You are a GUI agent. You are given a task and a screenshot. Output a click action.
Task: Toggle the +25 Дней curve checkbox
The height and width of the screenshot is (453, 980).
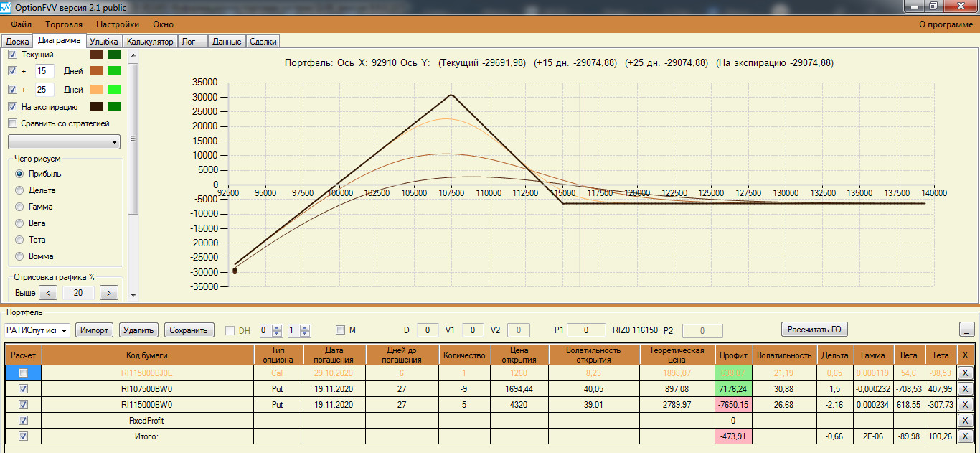pos(12,90)
